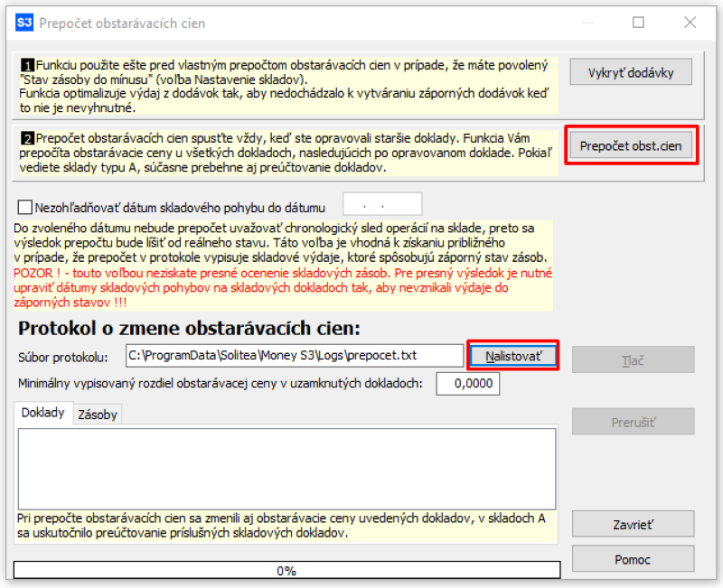The width and height of the screenshot is (723, 588).
Task: Close the dialog with the X button
Action: (x=690, y=23)
